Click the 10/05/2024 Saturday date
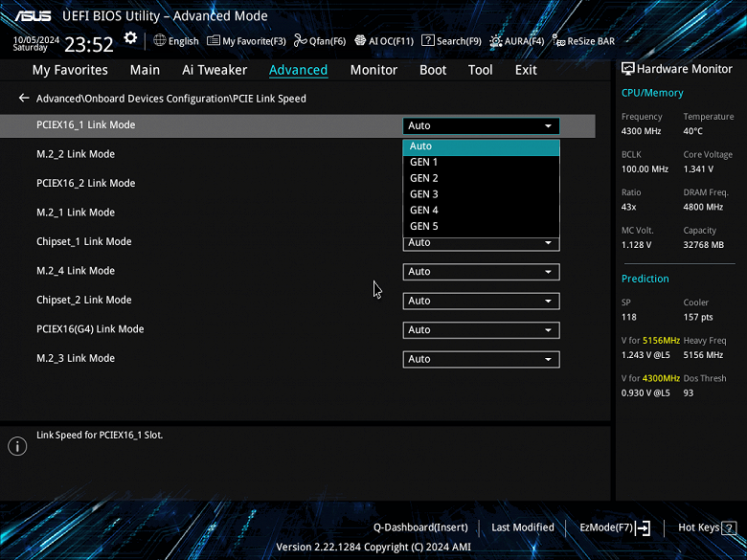The image size is (747, 560). (36, 43)
